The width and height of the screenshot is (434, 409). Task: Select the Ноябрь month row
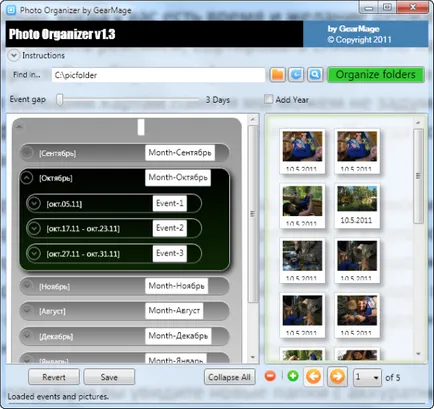pos(124,286)
